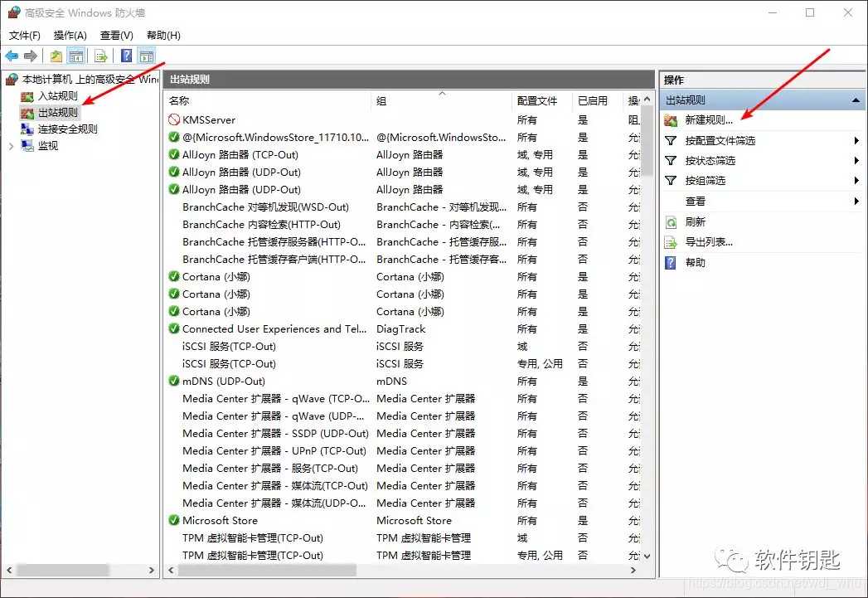The height and width of the screenshot is (598, 868).
Task: Click 刷新 action text
Action: [x=696, y=222]
